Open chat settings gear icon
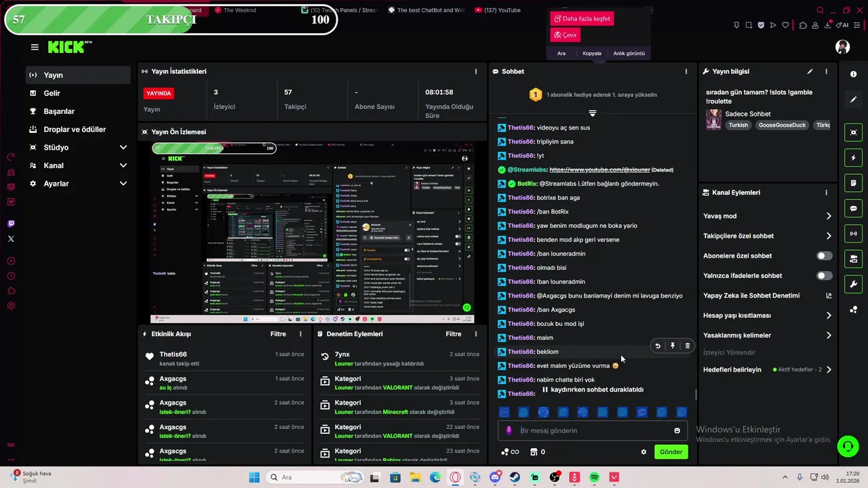 click(644, 451)
